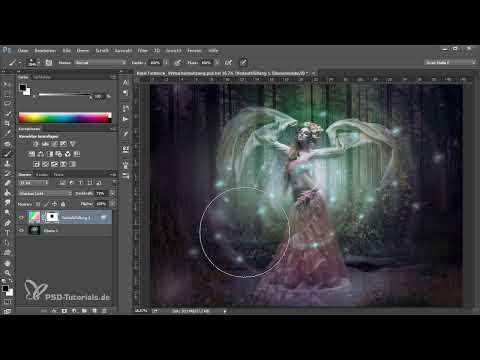
Task: Select the Brush tool in the toolbar
Action: (7, 154)
